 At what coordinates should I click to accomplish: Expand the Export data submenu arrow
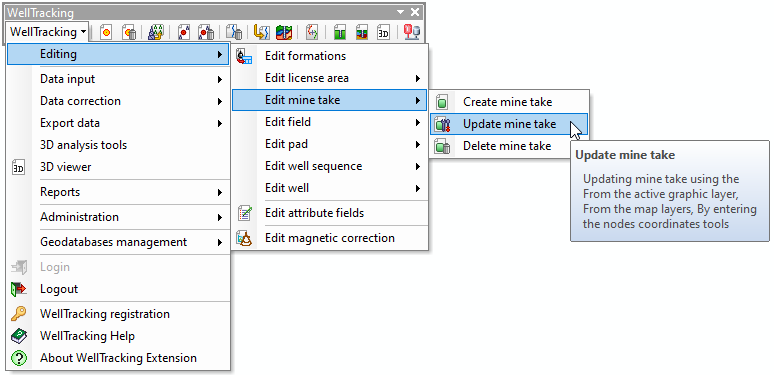click(x=220, y=123)
